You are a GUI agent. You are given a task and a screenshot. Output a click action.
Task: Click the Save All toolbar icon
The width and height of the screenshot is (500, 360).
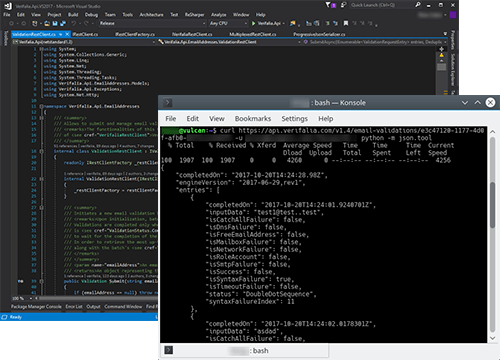pos(63,23)
